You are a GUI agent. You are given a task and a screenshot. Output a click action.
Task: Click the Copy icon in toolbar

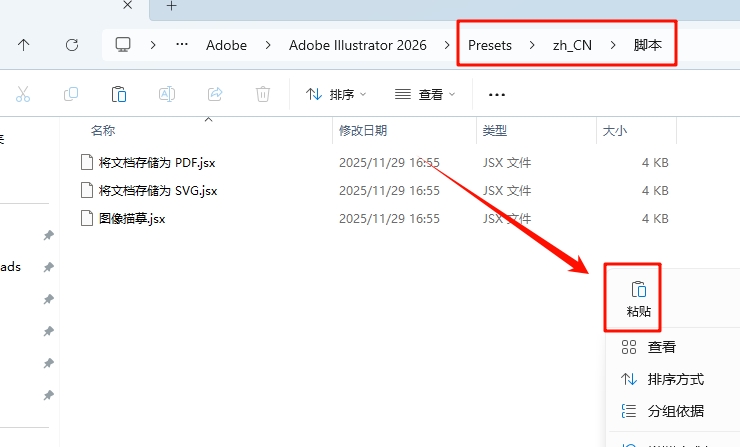click(x=71, y=94)
